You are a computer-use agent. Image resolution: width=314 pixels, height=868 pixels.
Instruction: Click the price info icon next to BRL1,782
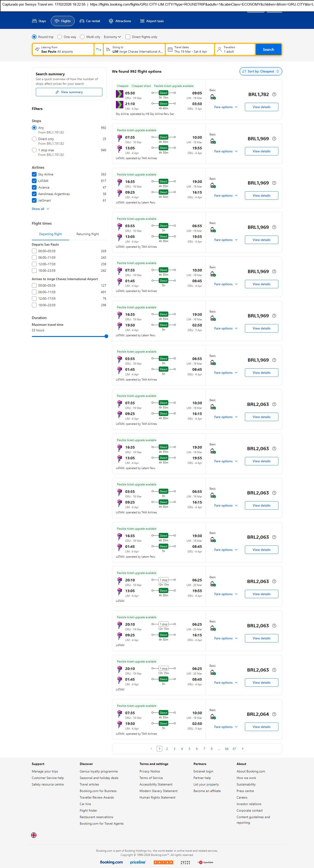click(274, 95)
